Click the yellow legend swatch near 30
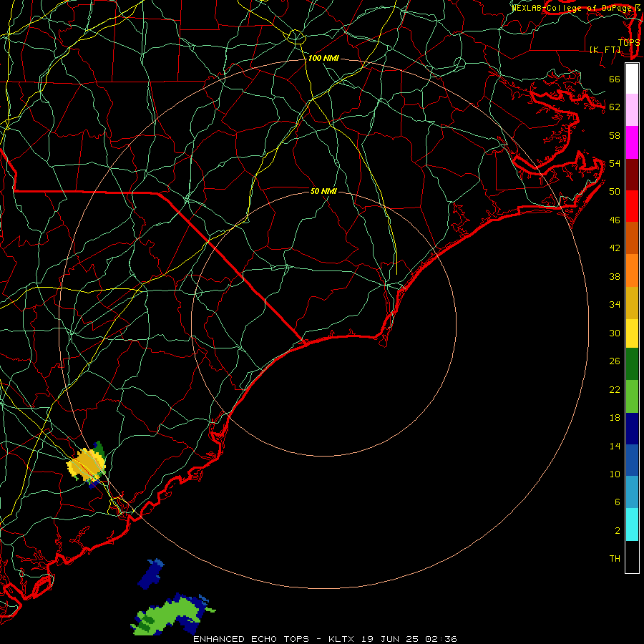The height and width of the screenshot is (644, 644). click(x=632, y=333)
